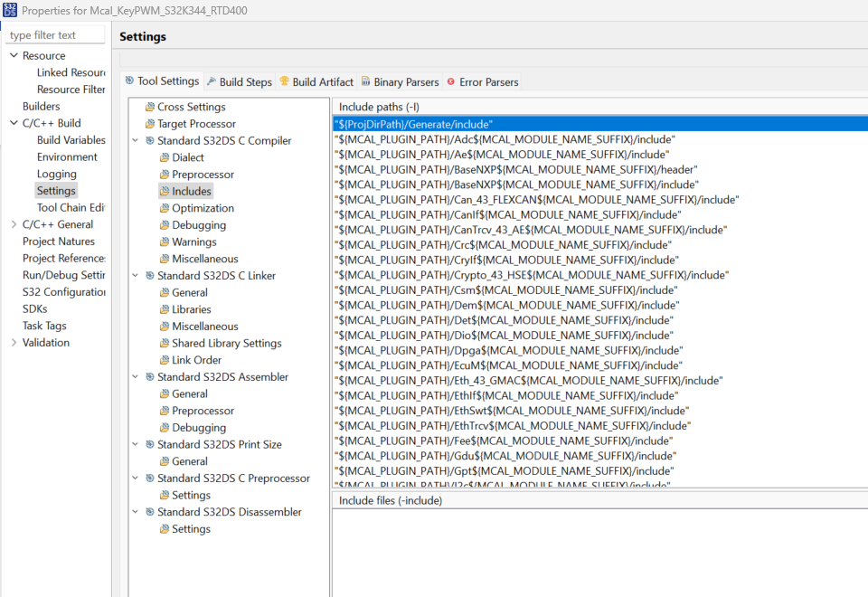868x597 pixels.
Task: Select the Crypto_43_HSE include path
Action: coord(600,275)
